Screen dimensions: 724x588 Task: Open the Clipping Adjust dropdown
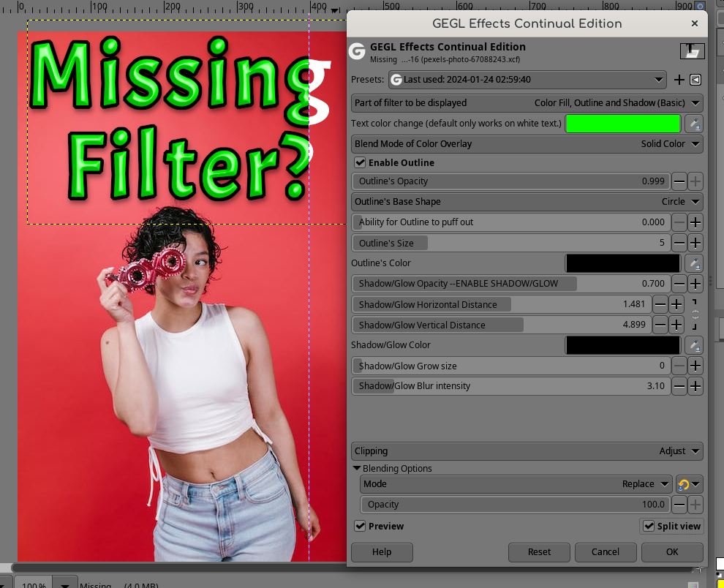[527, 451]
